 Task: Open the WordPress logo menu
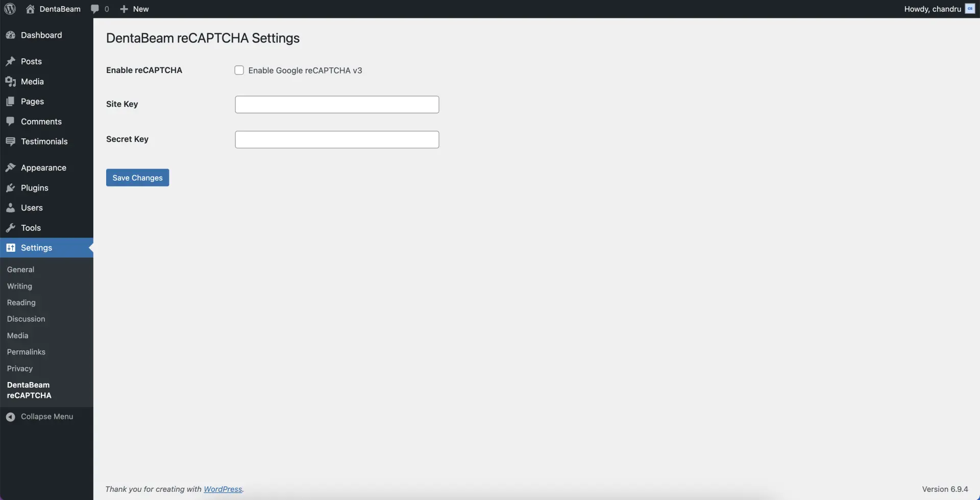click(10, 9)
